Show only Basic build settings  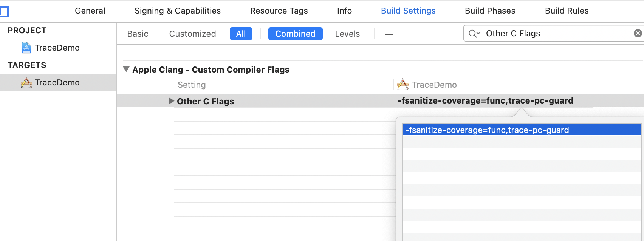point(138,34)
